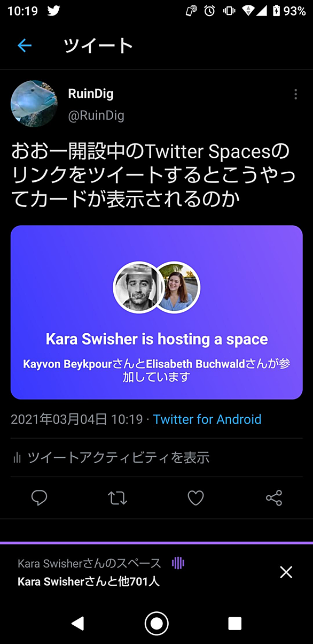
Task: Tap the blue back arrow
Action: (x=25, y=46)
